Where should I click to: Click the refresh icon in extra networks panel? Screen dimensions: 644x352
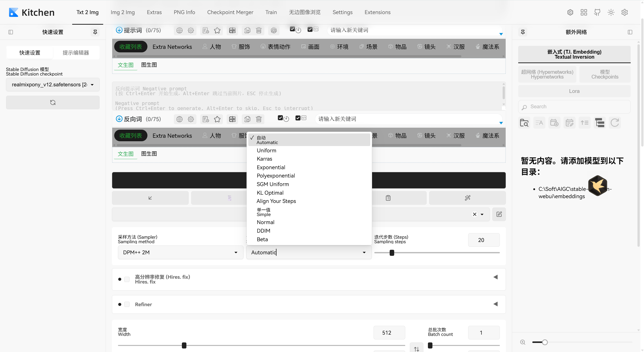click(x=615, y=123)
